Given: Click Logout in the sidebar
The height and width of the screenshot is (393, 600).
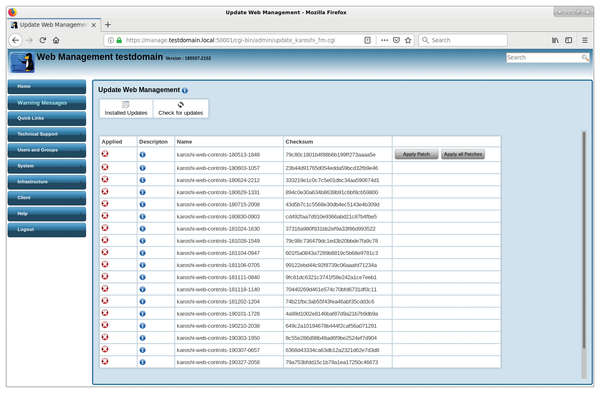Looking at the screenshot, I should point(47,230).
